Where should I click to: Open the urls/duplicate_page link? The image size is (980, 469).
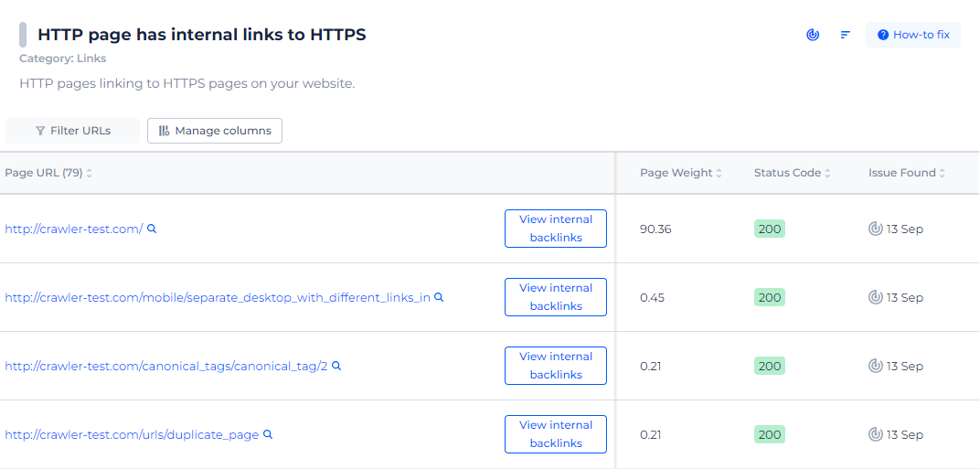(x=132, y=434)
